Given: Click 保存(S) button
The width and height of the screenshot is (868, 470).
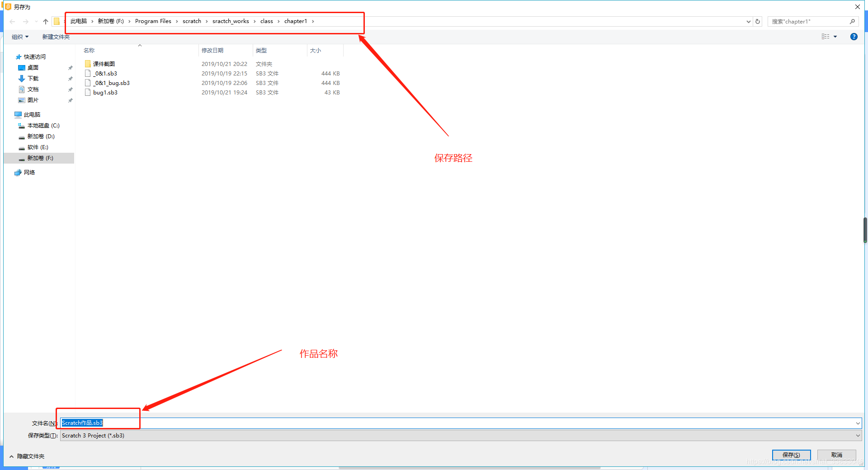Looking at the screenshot, I should pos(791,455).
